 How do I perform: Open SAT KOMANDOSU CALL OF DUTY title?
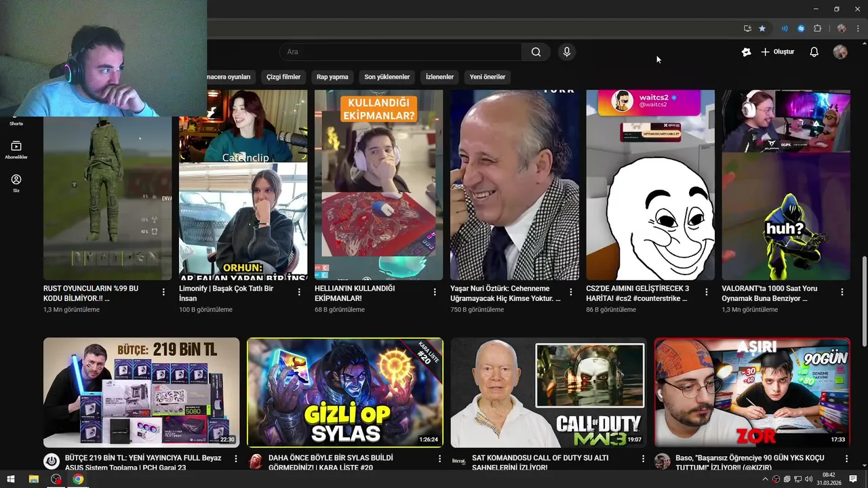pos(540,462)
